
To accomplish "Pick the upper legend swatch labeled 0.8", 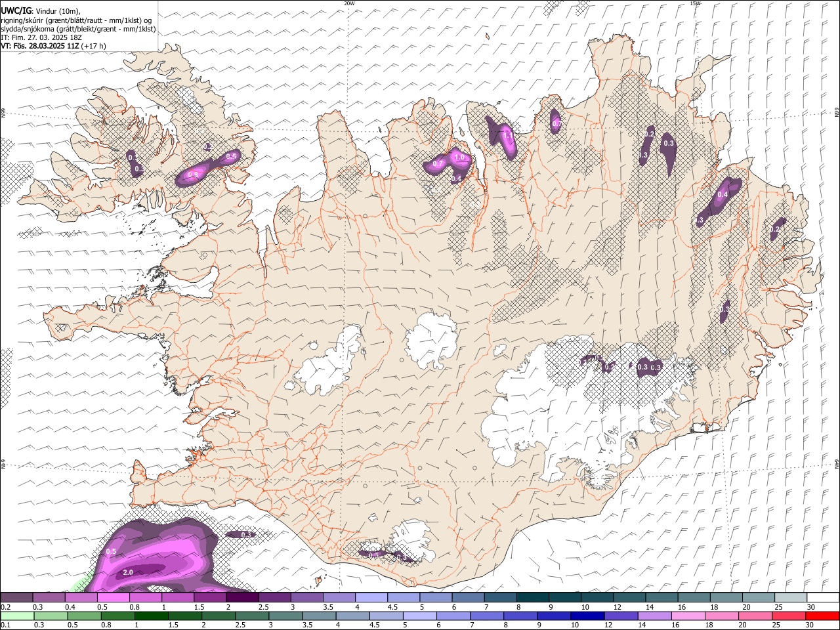I will click(145, 597).
